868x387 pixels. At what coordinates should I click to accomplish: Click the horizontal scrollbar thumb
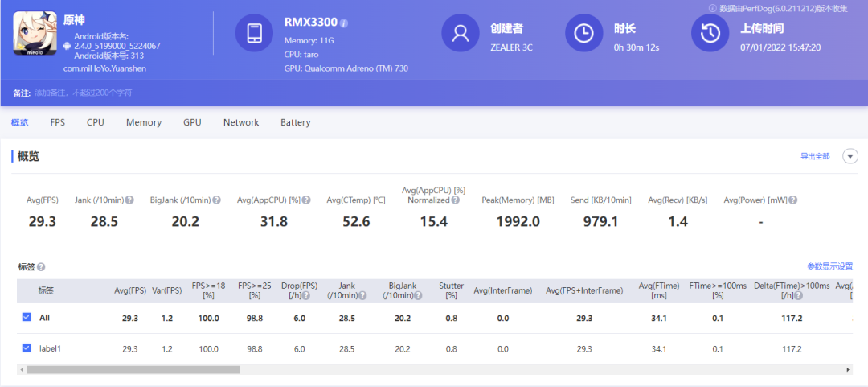(x=133, y=369)
